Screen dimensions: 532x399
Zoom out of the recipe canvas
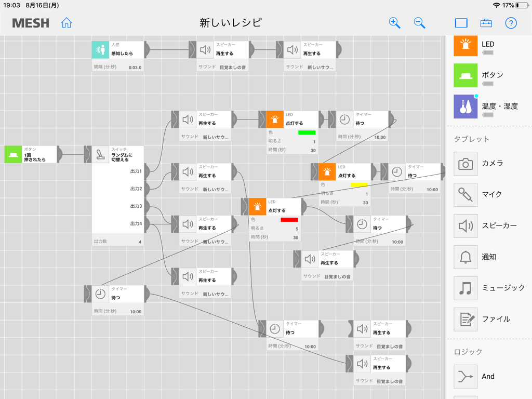(x=419, y=23)
